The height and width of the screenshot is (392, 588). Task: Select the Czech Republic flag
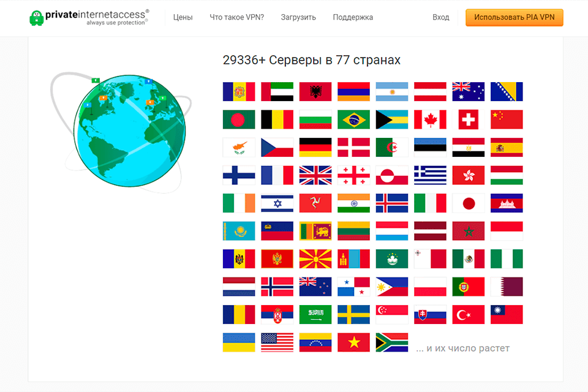[277, 148]
